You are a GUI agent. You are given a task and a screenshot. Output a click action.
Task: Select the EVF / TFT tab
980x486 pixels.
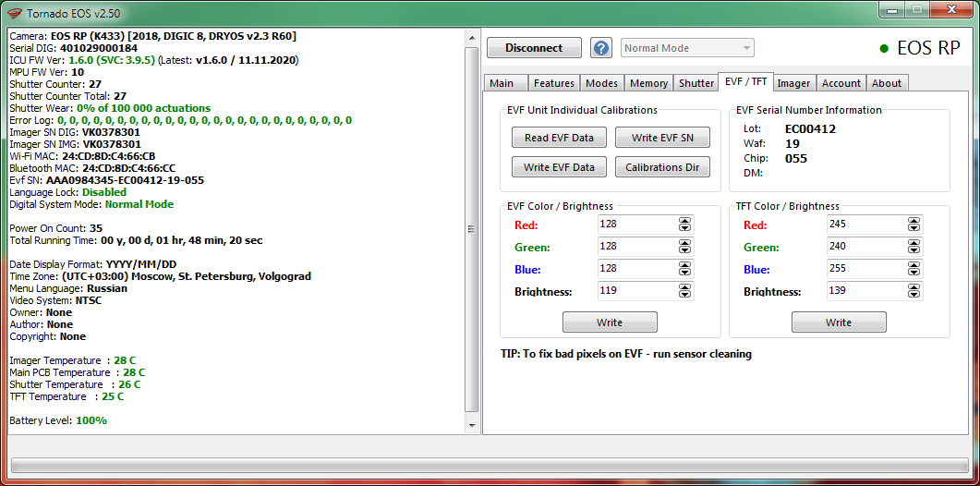(745, 81)
